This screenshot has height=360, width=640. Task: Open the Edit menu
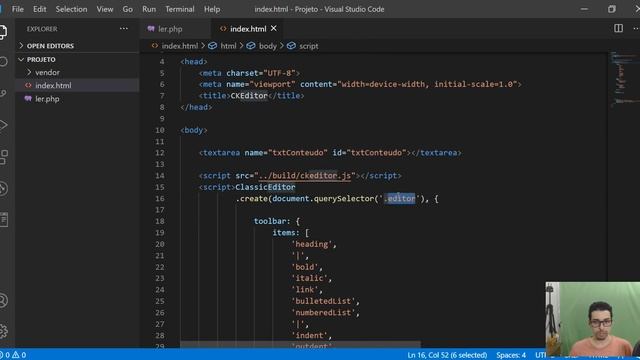pos(40,9)
